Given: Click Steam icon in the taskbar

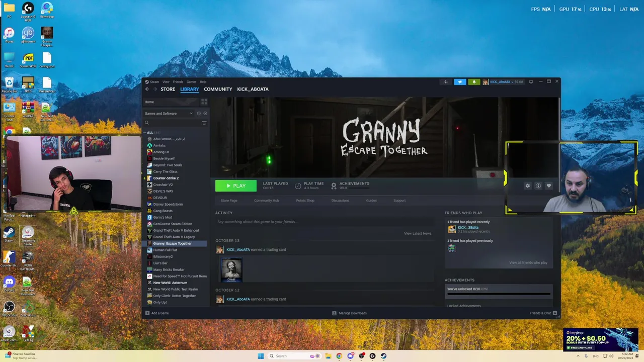Looking at the screenshot, I should (383, 356).
